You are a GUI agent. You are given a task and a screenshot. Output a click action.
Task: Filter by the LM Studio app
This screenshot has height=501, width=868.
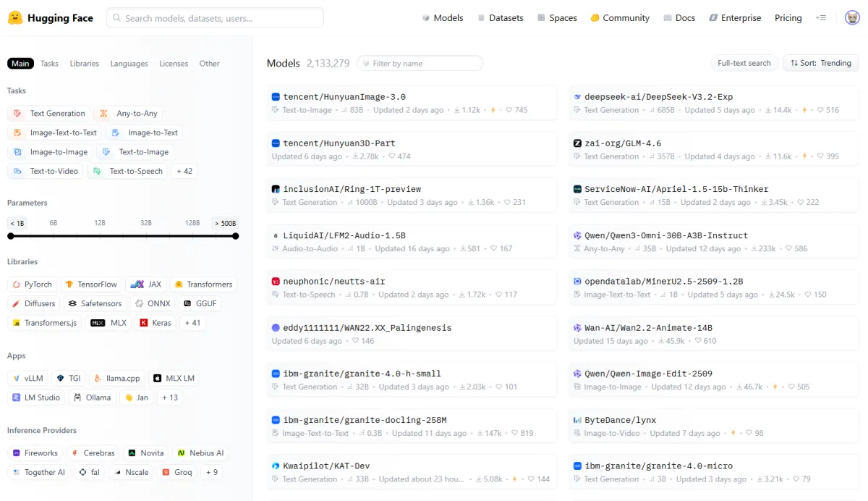click(x=36, y=397)
